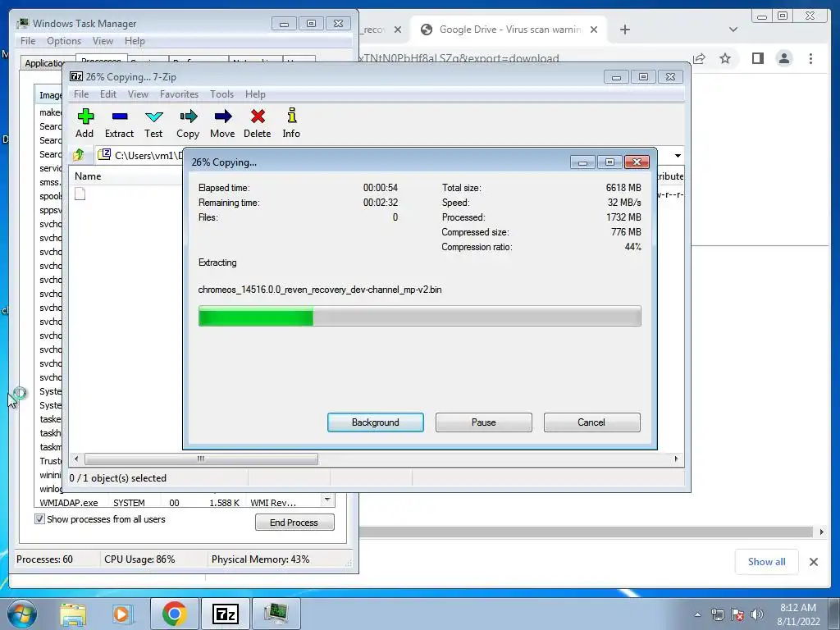Open Task Manager File menu
Image resolution: width=840 pixels, height=630 pixels.
(x=28, y=41)
